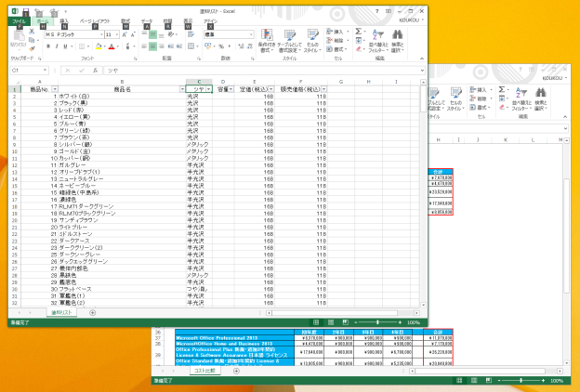Open the ファイル (File) tab

coord(19,20)
